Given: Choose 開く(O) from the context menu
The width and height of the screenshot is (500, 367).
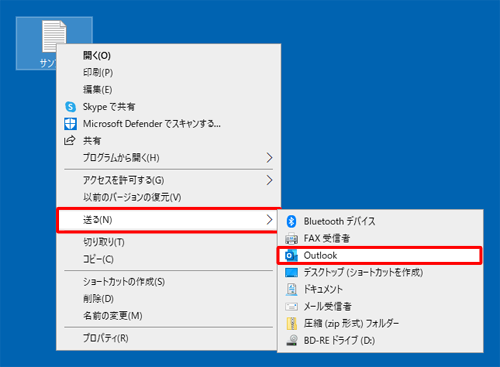Looking at the screenshot, I should (169, 55).
